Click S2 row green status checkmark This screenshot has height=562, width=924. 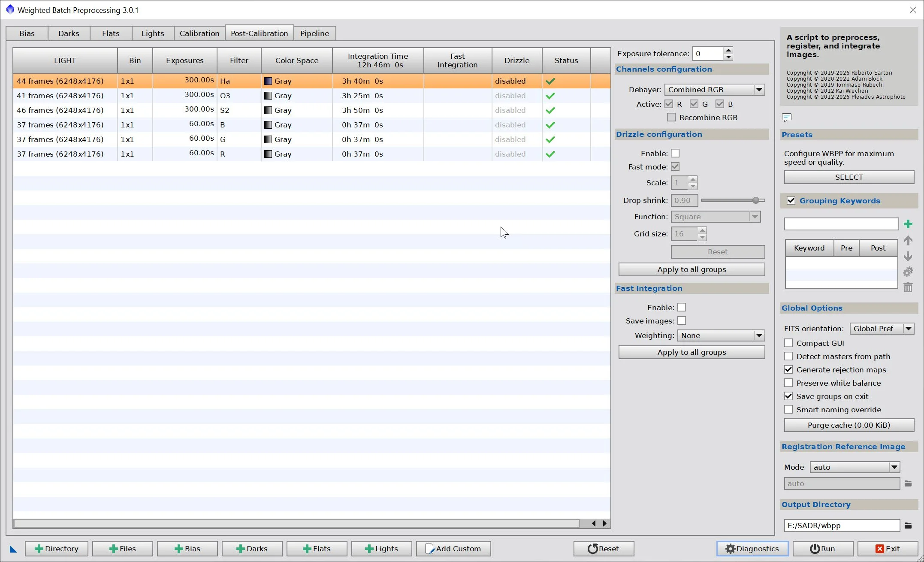(550, 110)
